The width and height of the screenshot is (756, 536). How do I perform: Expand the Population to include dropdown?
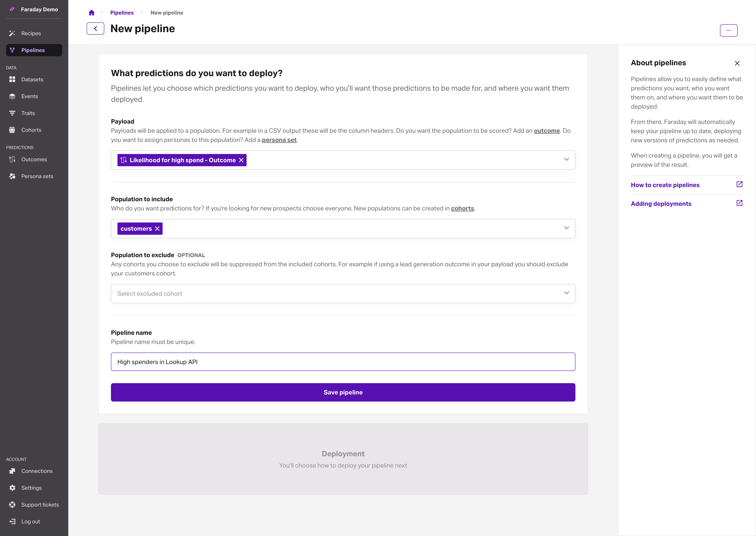tap(566, 228)
